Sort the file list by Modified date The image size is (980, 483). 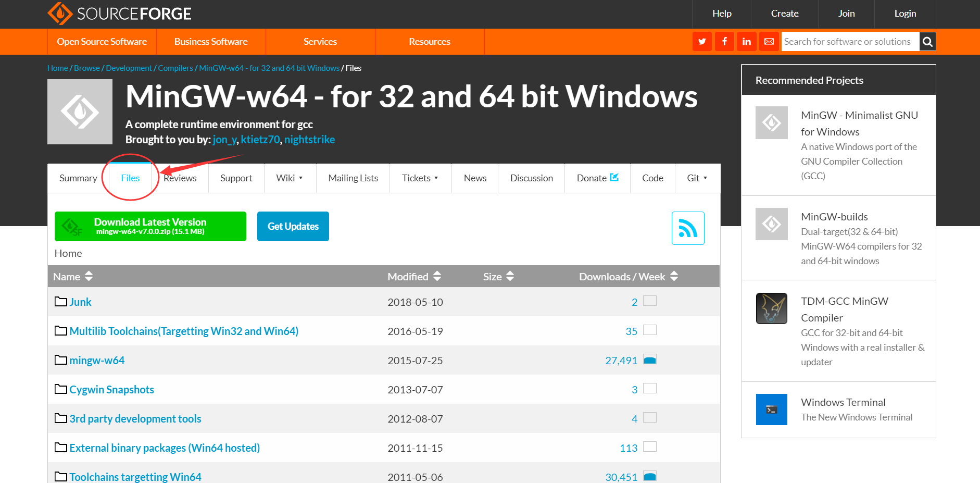click(414, 277)
